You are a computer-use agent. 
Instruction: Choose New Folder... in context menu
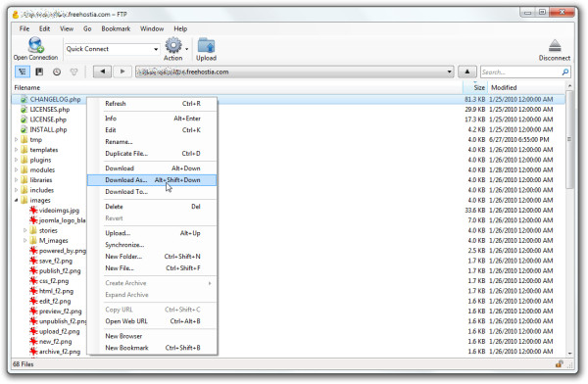pyautogui.click(x=152, y=256)
